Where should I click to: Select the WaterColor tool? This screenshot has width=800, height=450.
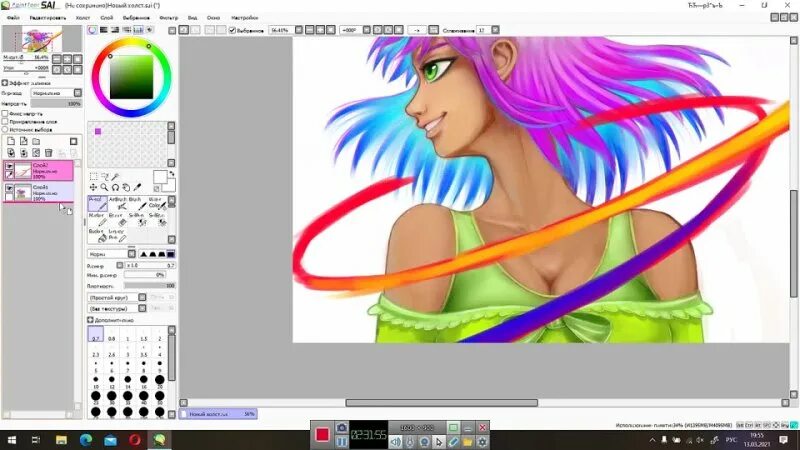pos(157,203)
